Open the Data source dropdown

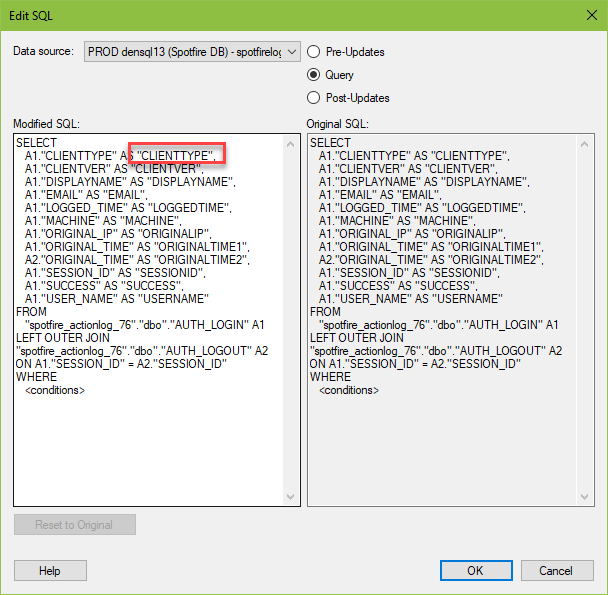pyautogui.click(x=192, y=52)
